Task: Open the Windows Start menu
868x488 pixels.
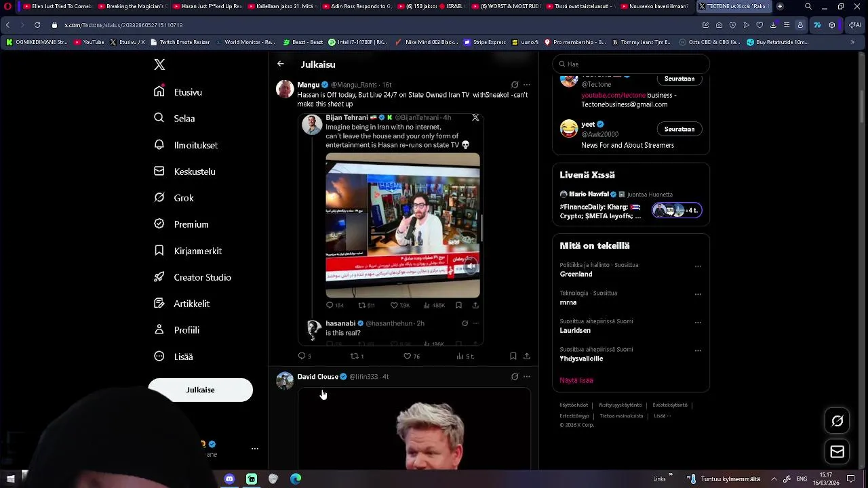Action: point(10,479)
